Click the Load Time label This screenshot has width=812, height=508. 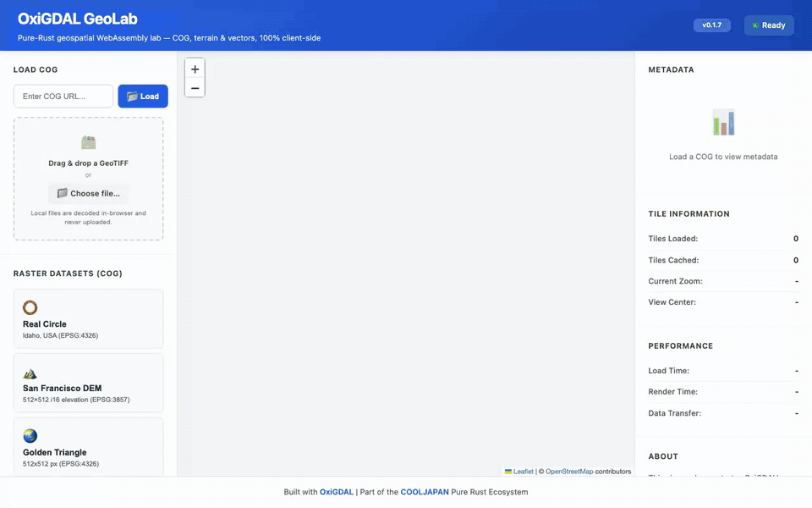pyautogui.click(x=668, y=371)
